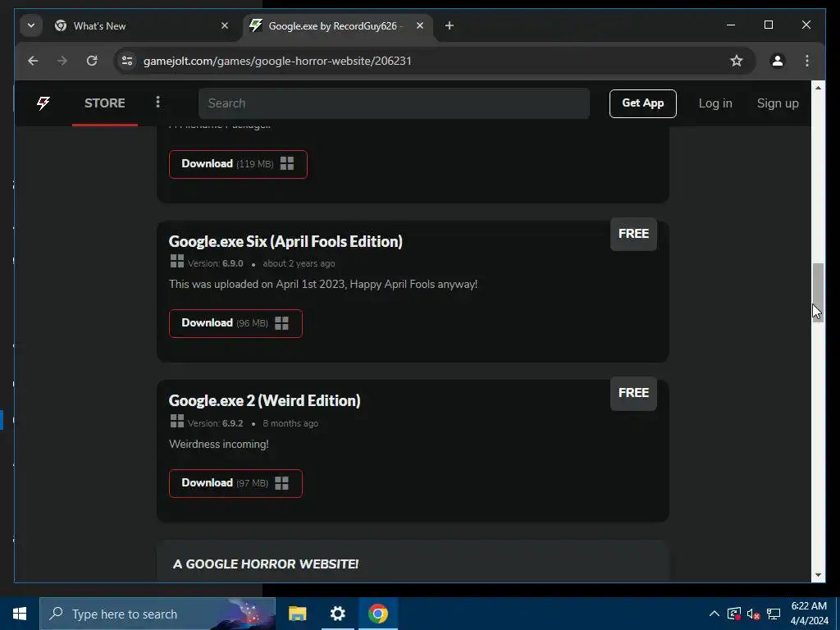Open a new browser tab
The height and width of the screenshot is (630, 840).
point(450,25)
